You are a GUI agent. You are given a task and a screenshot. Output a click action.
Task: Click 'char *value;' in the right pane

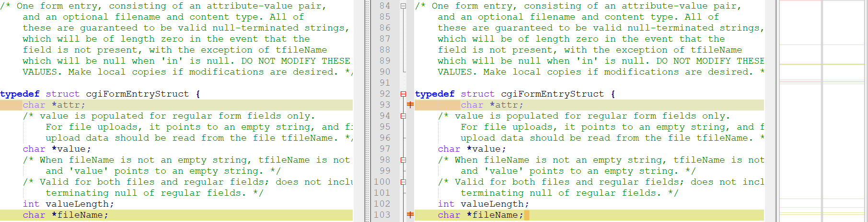pos(472,149)
